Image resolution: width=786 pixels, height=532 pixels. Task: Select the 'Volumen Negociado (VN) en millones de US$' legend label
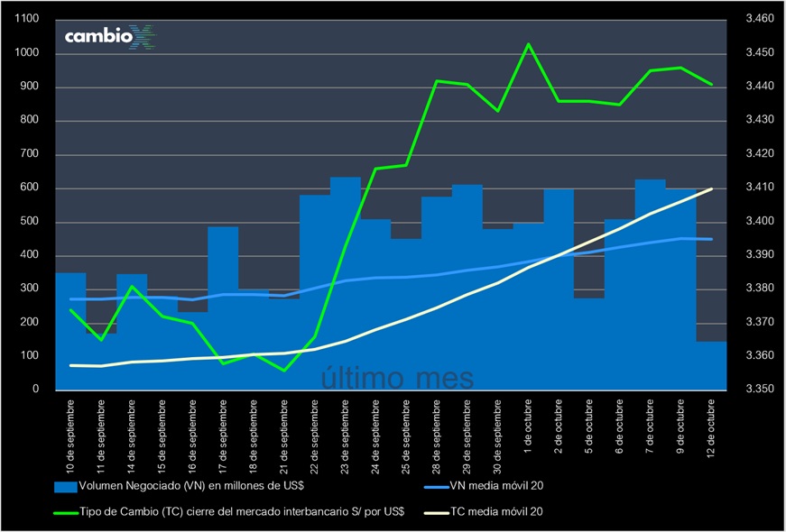click(191, 486)
